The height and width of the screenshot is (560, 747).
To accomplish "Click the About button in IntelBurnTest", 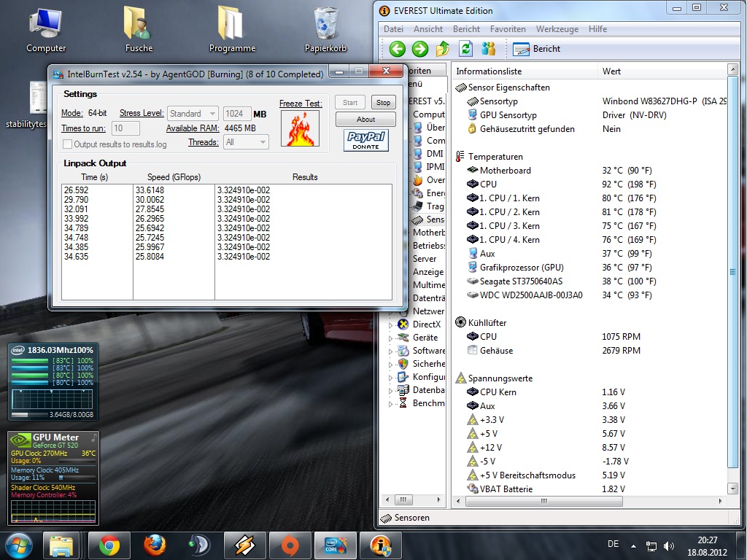I will (365, 119).
